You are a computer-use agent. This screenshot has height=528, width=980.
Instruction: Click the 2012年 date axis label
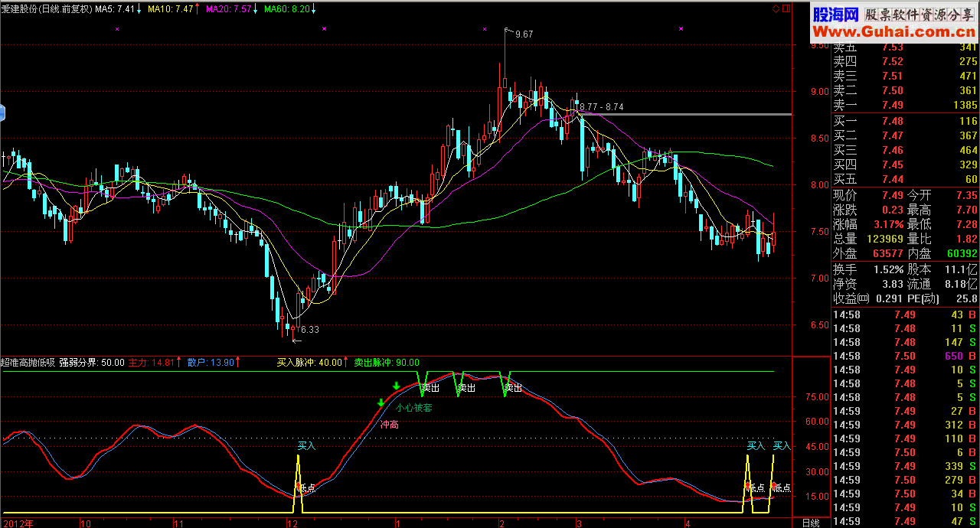click(17, 523)
